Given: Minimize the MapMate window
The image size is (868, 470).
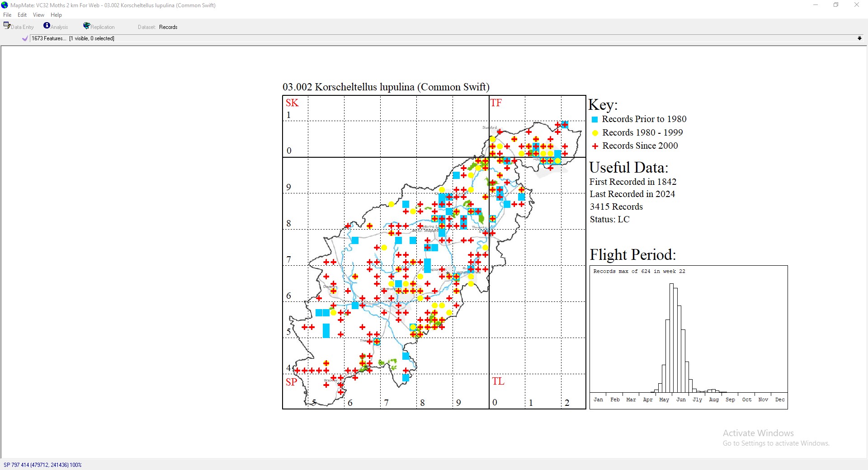Looking at the screenshot, I should [x=816, y=5].
